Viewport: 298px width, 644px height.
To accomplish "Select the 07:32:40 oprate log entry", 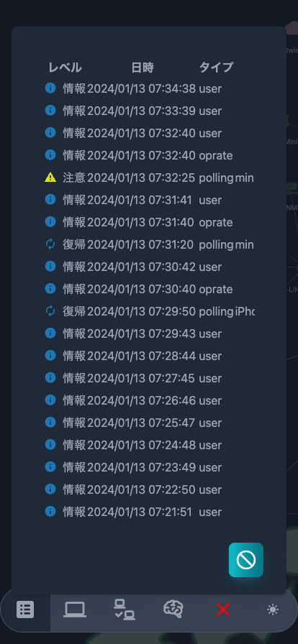I will [x=150, y=156].
